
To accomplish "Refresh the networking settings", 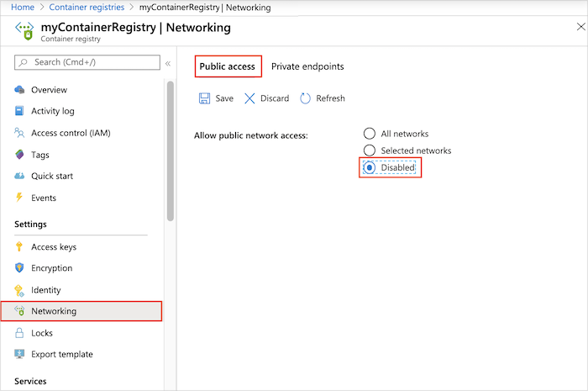I will [x=322, y=98].
